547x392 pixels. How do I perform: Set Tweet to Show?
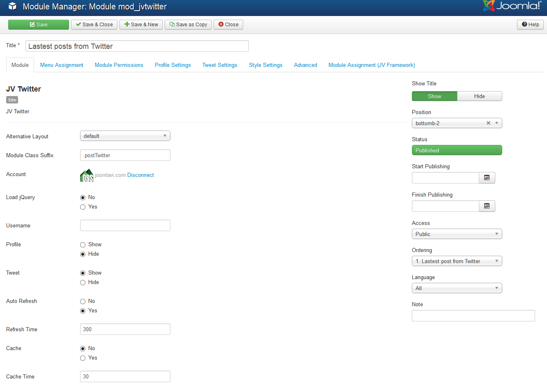coord(83,273)
